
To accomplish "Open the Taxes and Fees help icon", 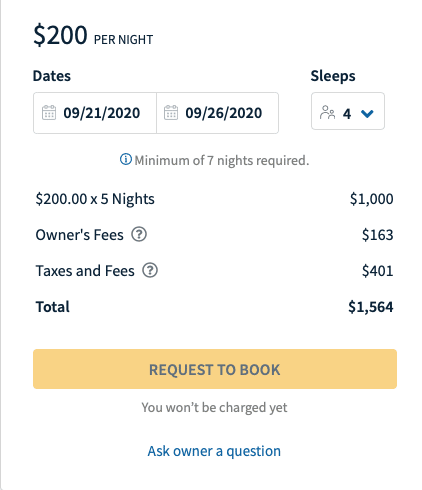I will pyautogui.click(x=150, y=271).
